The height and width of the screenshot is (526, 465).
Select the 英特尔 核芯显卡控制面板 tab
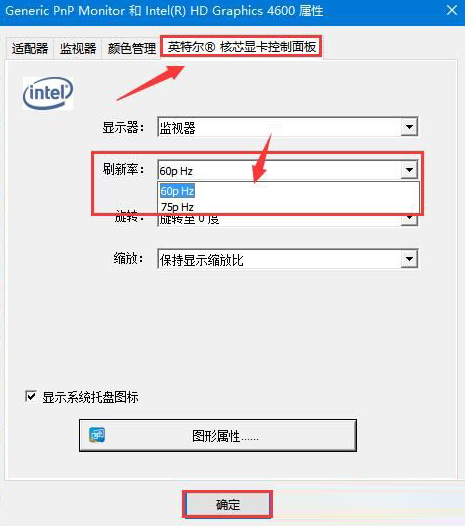pos(241,47)
